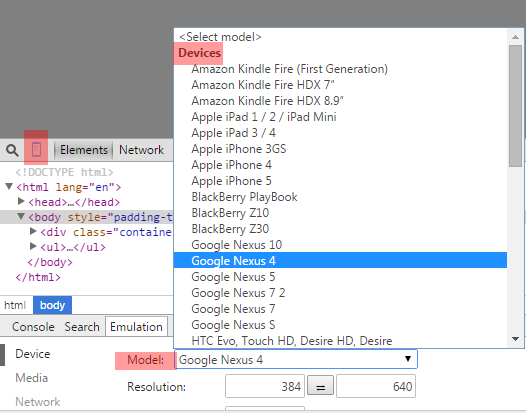Choose Amazon Kindle Fire HDX 8.9"
This screenshot has height=413, width=526.
click(340, 101)
